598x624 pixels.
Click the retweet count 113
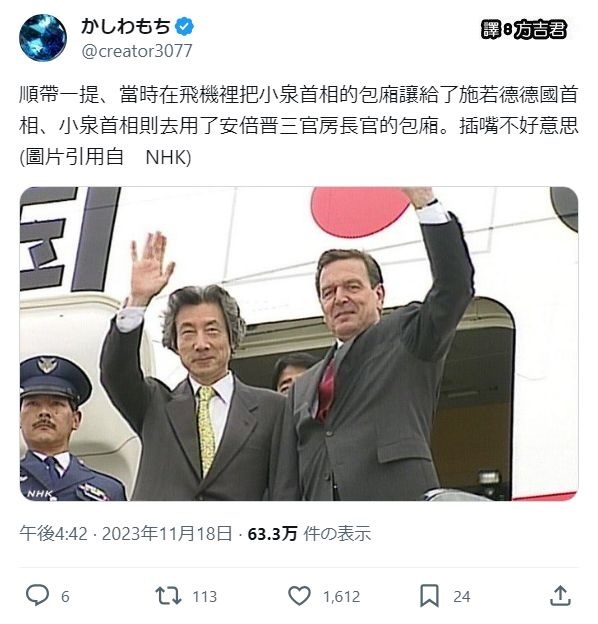[205, 597]
